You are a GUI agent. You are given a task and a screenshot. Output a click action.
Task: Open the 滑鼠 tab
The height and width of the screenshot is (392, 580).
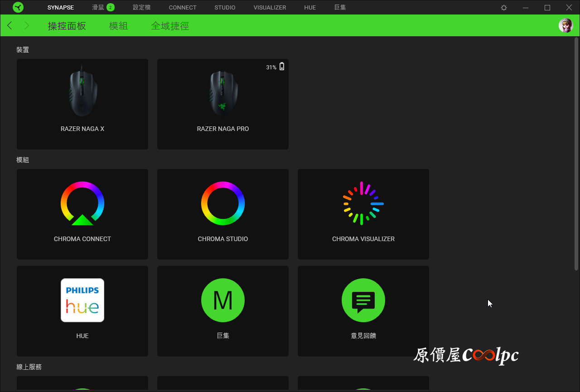click(98, 8)
